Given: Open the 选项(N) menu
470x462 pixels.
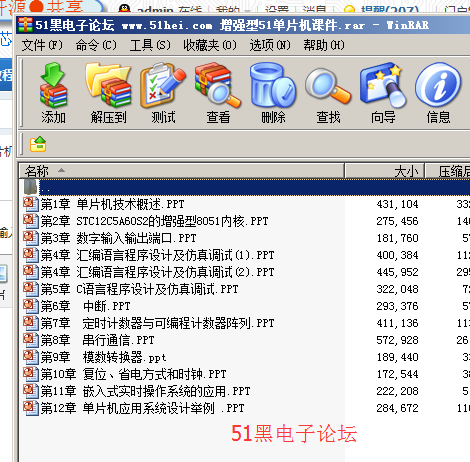Looking at the screenshot, I should 270,45.
